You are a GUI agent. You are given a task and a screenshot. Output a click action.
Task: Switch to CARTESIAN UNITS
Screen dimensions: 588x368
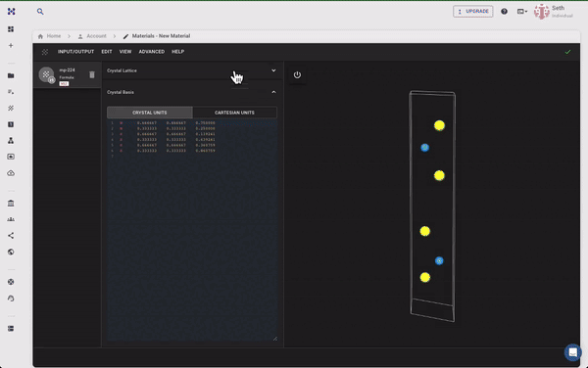pos(235,113)
